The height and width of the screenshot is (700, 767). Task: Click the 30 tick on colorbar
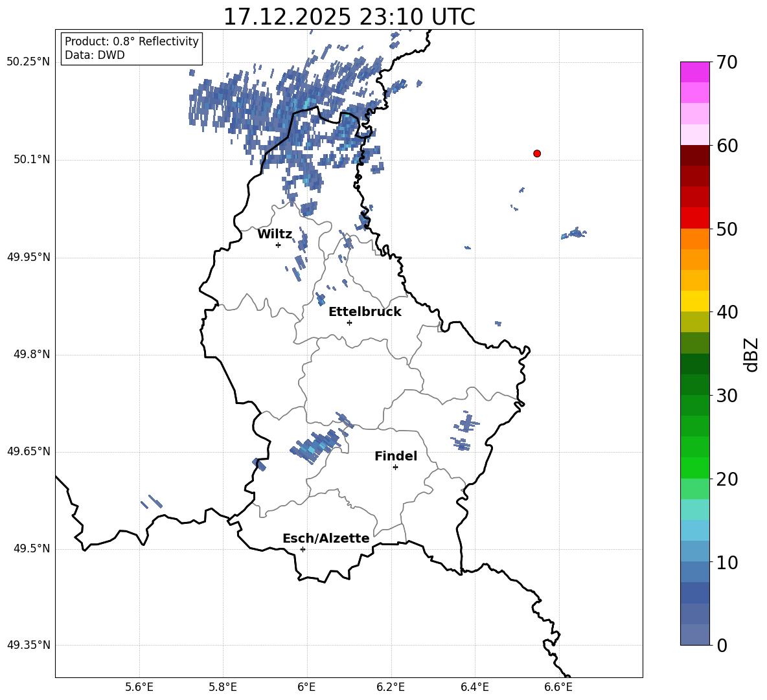coord(727,396)
